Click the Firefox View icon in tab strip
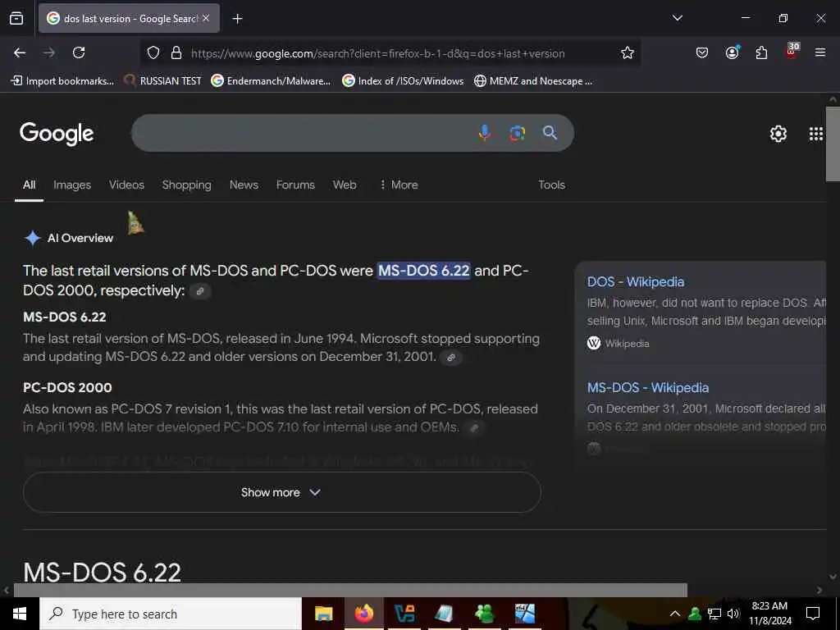Screen dimensions: 840x630 point(16,18)
